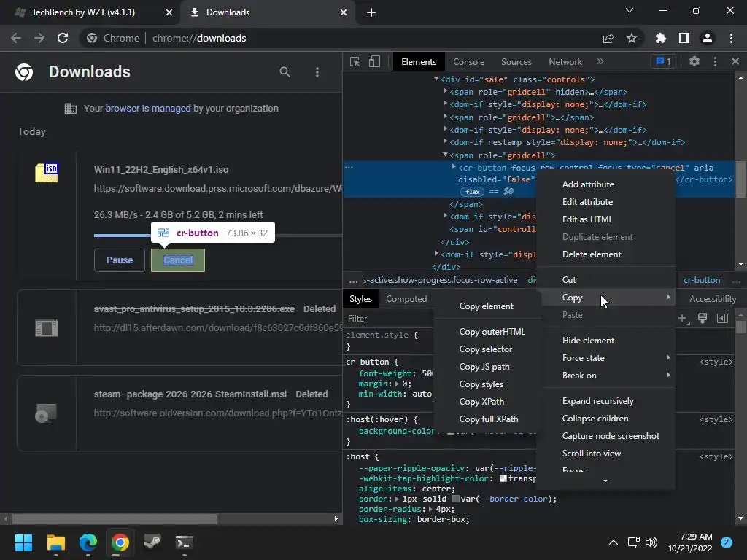The width and height of the screenshot is (747, 560).
Task: Close the TechBench tab
Action: coord(169,12)
